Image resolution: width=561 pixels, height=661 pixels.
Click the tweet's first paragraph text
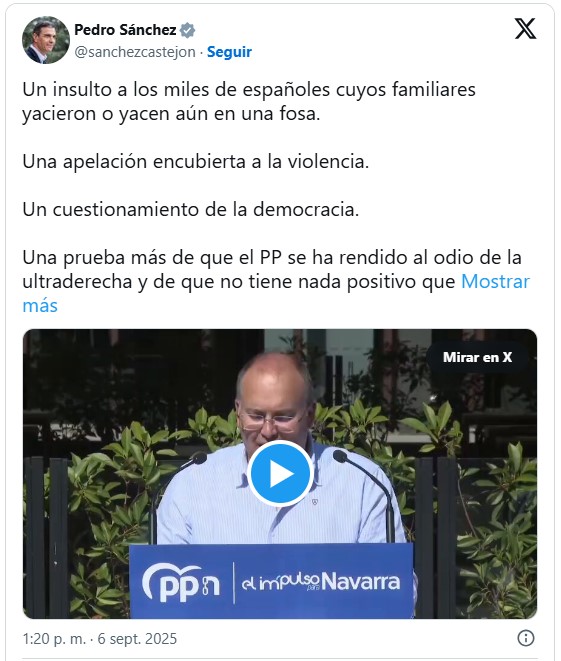tap(249, 102)
